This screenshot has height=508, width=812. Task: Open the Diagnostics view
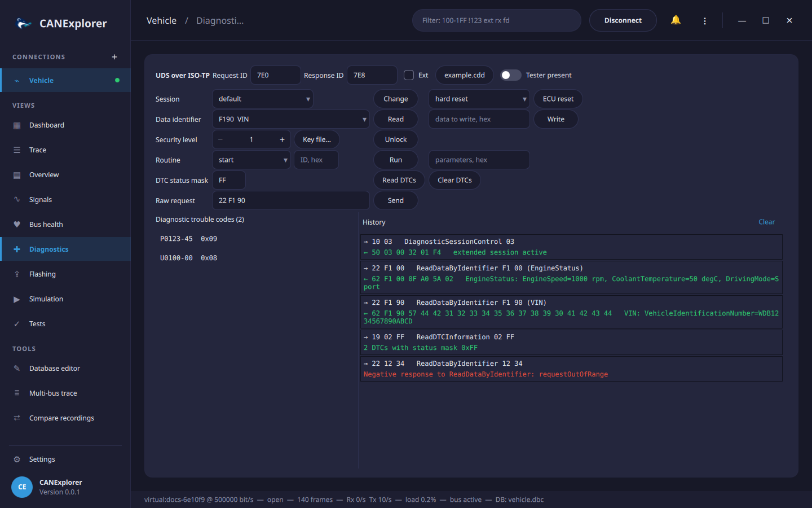65,249
